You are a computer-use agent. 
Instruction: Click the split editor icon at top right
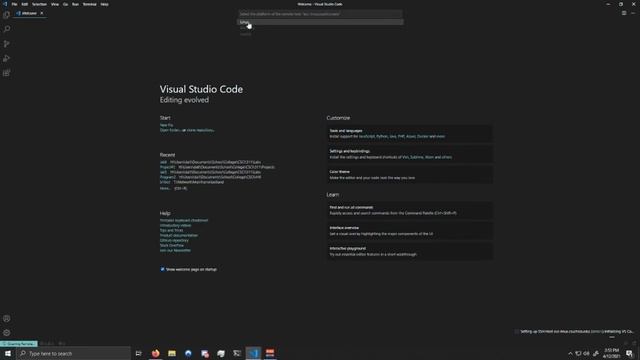pyautogui.click(x=624, y=13)
